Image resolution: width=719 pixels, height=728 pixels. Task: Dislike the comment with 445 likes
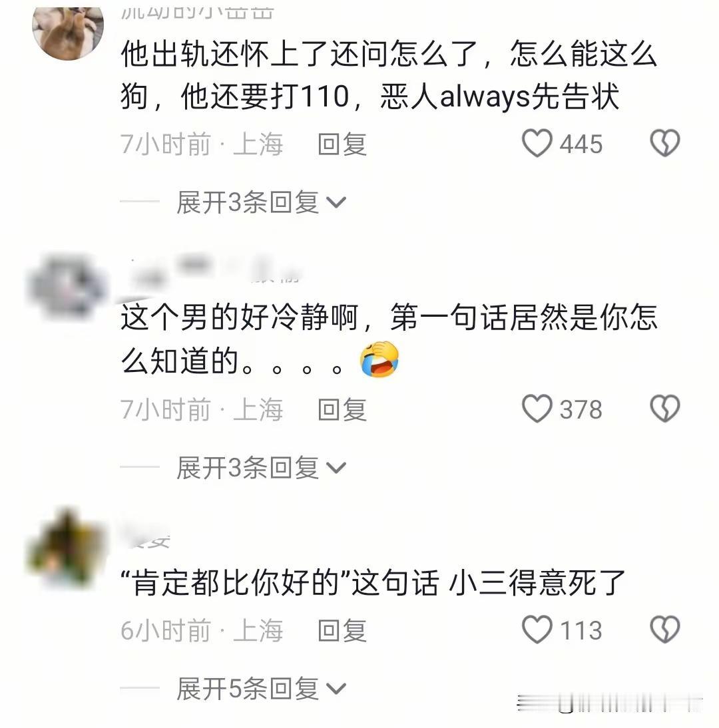664,143
